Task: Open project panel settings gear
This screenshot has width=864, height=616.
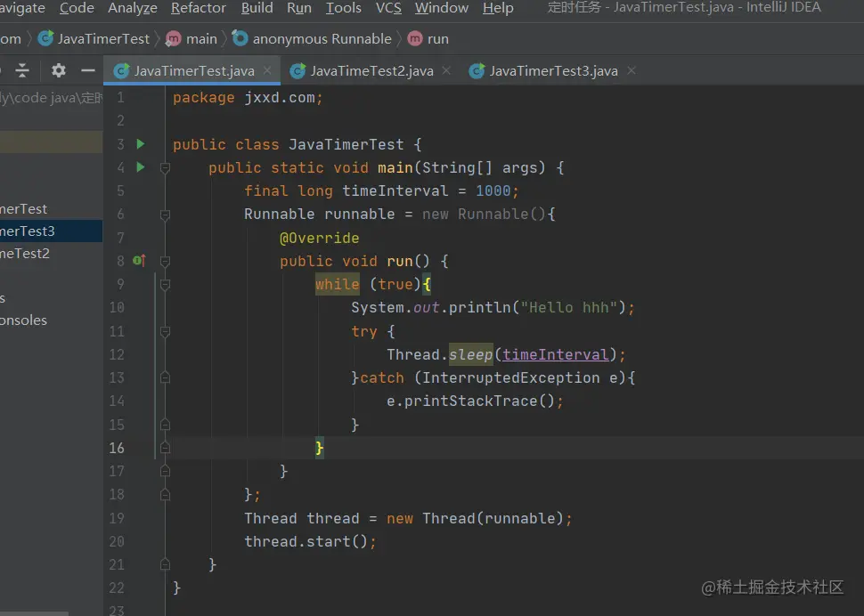Action: pyautogui.click(x=59, y=70)
